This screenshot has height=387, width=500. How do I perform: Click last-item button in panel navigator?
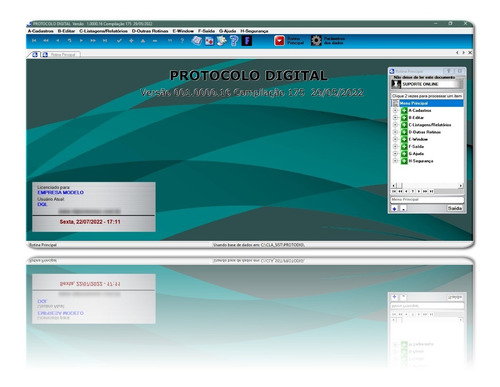tap(431, 191)
